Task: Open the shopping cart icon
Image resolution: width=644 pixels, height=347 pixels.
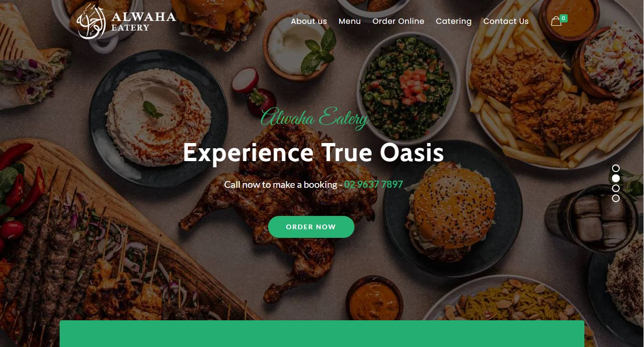Action: (x=556, y=21)
